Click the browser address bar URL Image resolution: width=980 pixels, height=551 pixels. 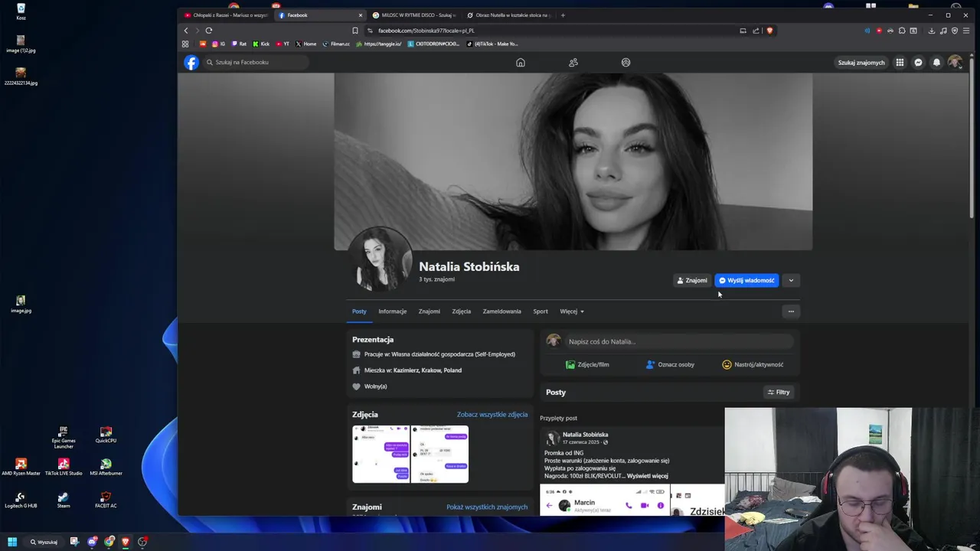tap(426, 31)
